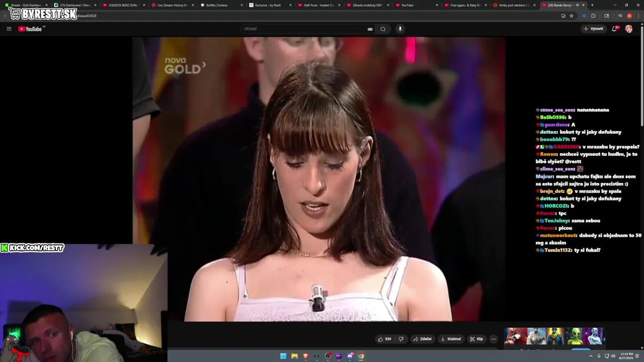Open the YouTube account avatar menu
This screenshot has height=362, width=644.
point(629,29)
